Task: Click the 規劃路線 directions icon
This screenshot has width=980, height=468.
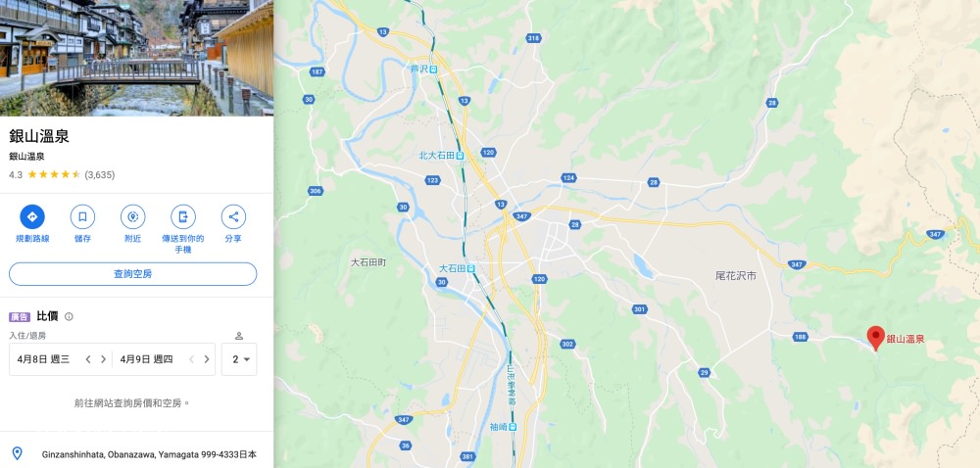Action: click(x=32, y=216)
